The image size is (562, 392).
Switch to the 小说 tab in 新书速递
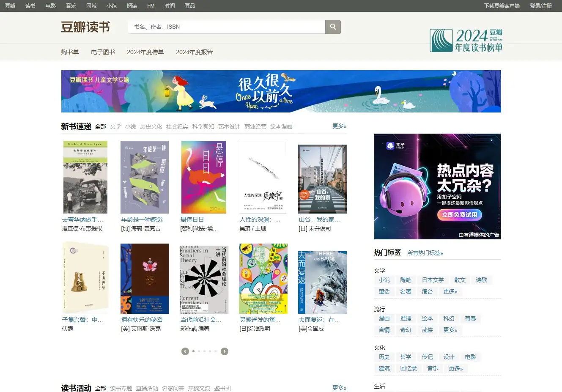[131, 126]
